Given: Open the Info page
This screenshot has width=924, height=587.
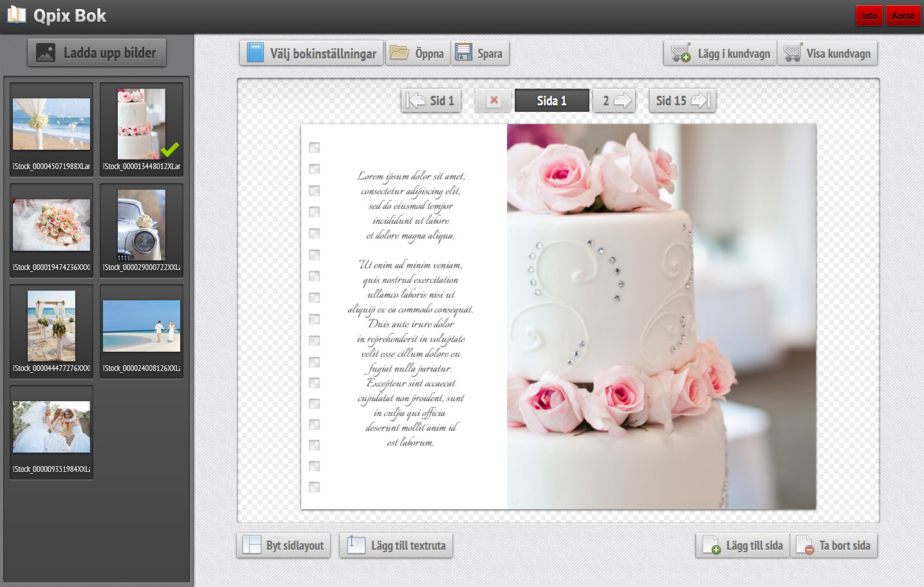Looking at the screenshot, I should coord(869,15).
